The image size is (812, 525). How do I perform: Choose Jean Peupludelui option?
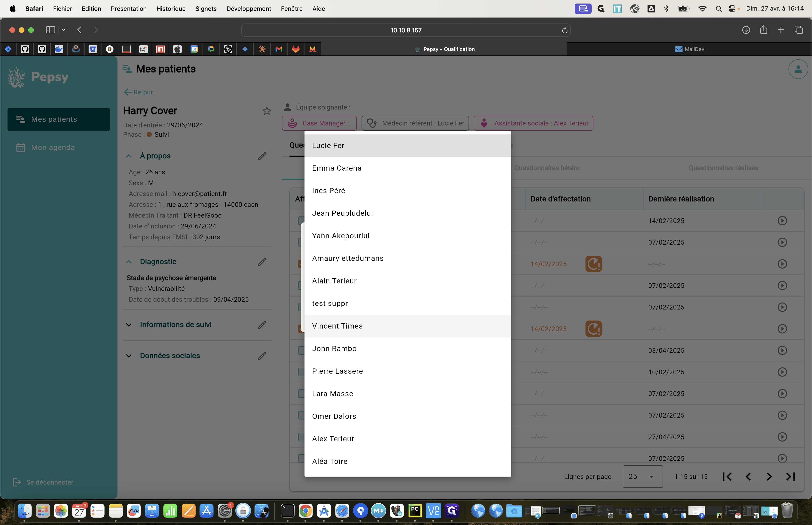tap(408, 213)
